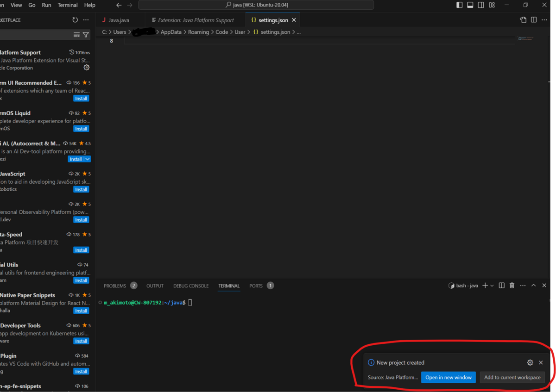Kill terminal with the trash icon
This screenshot has width=556, height=392.
click(x=512, y=286)
